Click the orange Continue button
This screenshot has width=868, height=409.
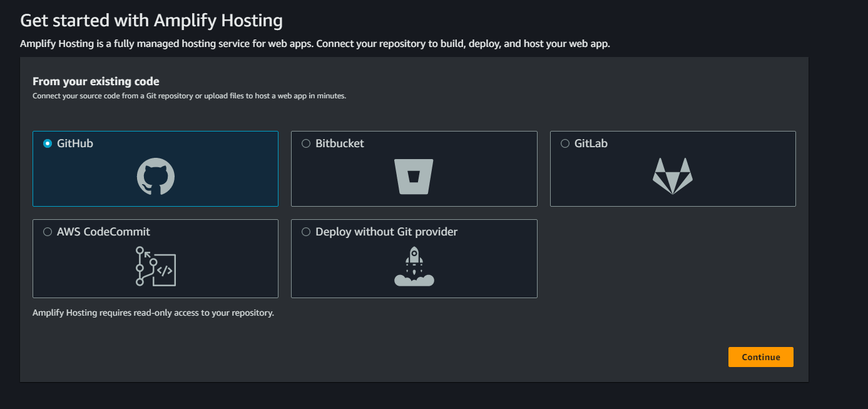pos(761,357)
